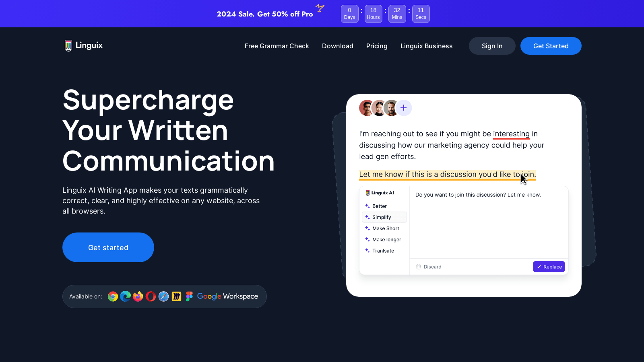
Task: Select the Simplify rewrite option
Action: (x=384, y=217)
